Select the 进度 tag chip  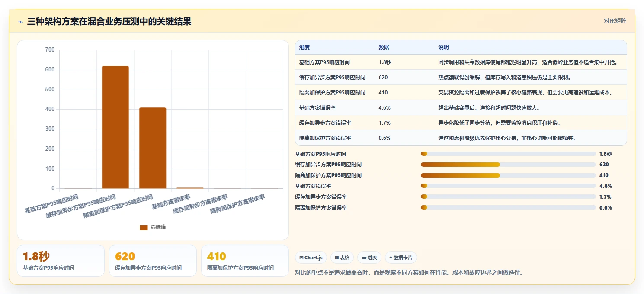[369, 258]
